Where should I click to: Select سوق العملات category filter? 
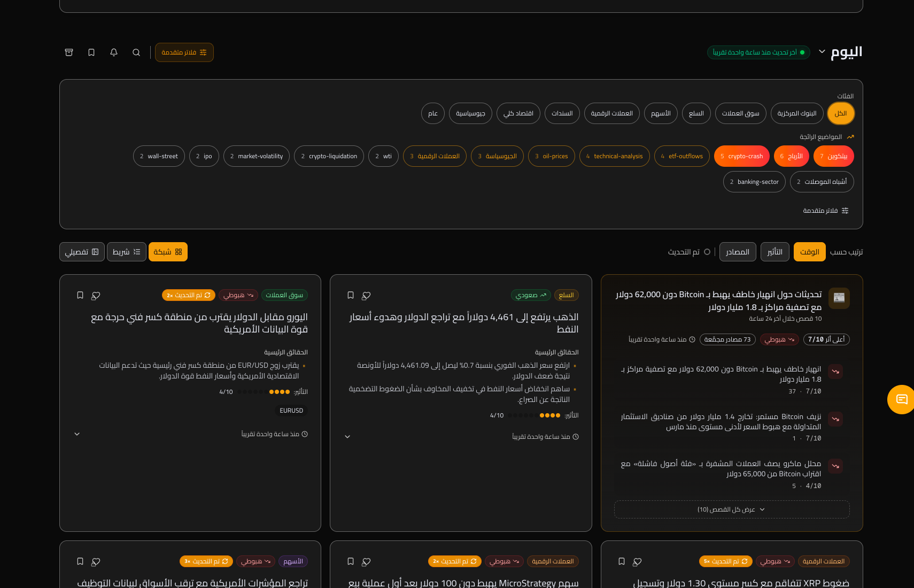pyautogui.click(x=741, y=113)
